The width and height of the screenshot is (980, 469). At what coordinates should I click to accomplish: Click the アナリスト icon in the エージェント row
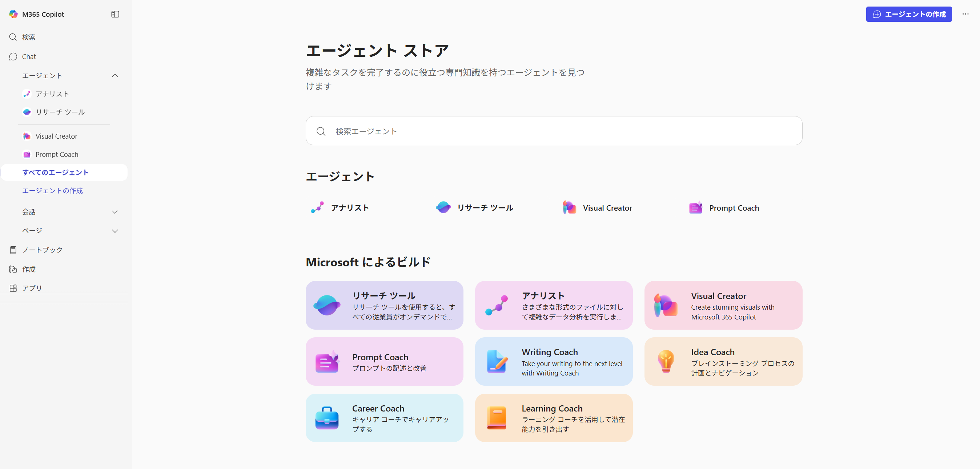click(317, 207)
